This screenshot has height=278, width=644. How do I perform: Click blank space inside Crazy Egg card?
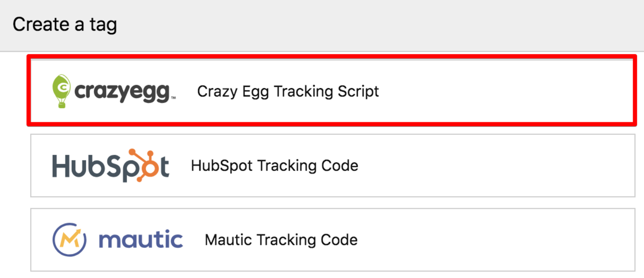coord(503,91)
